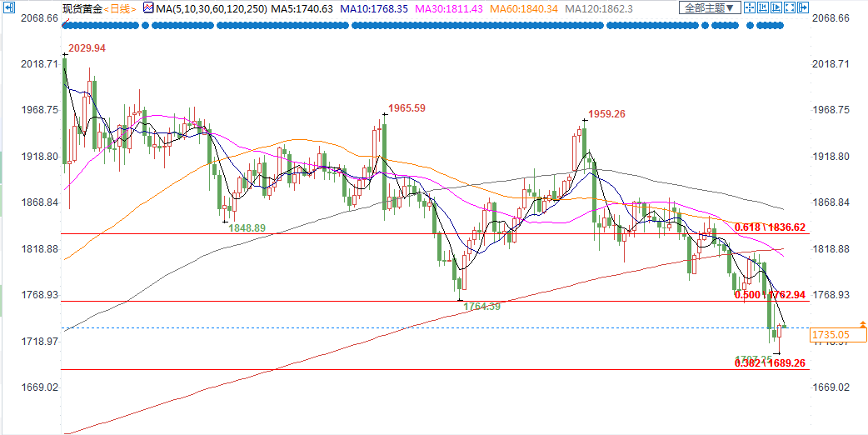Click the horizontal range measure icon
This screenshot has height=435, width=868.
tap(763, 7)
